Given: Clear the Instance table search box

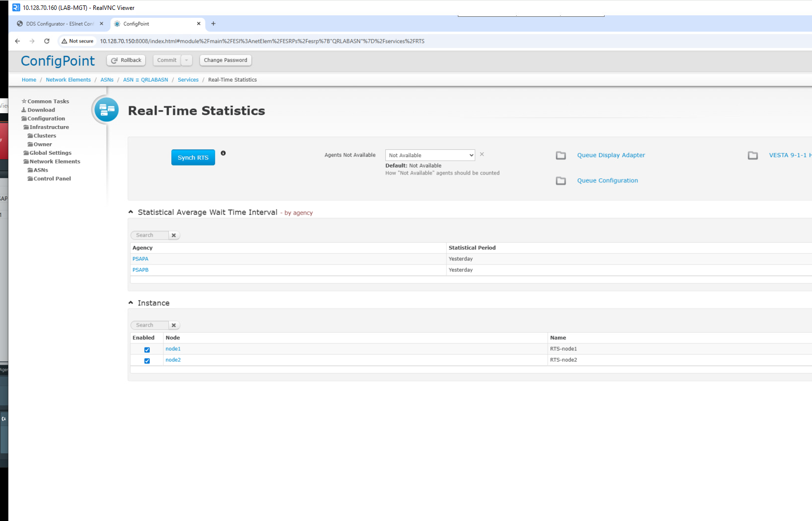Looking at the screenshot, I should (x=174, y=325).
